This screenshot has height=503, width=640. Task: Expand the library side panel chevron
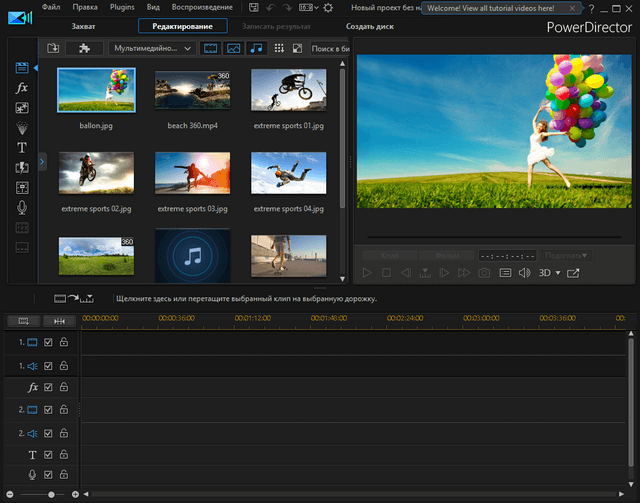[42, 160]
